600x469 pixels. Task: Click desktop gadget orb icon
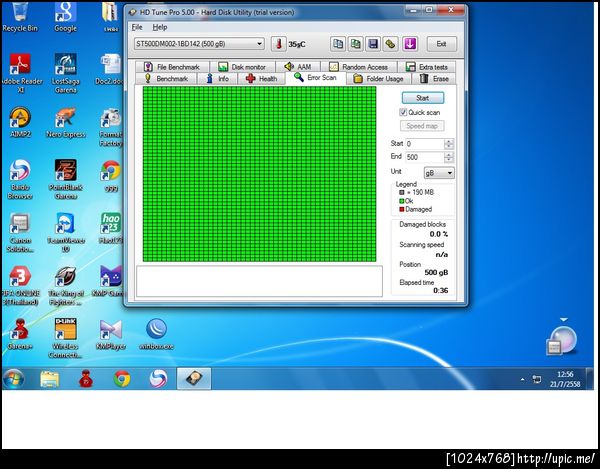[x=561, y=339]
